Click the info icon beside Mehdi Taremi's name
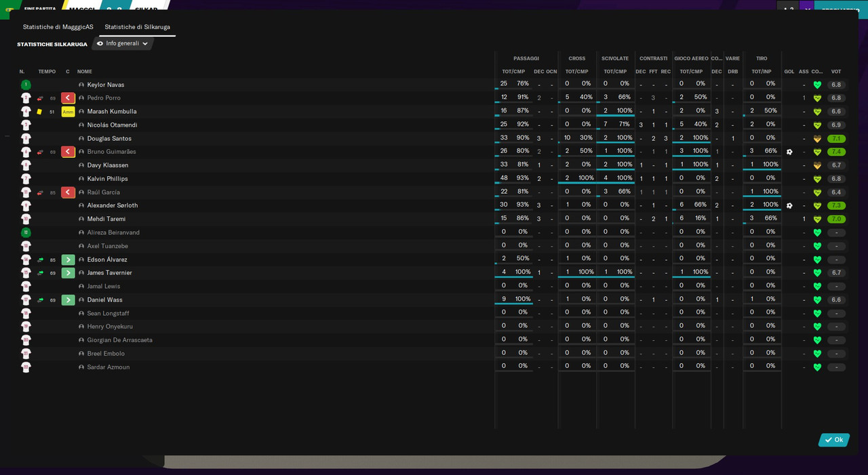The width and height of the screenshot is (868, 475). 81,220
